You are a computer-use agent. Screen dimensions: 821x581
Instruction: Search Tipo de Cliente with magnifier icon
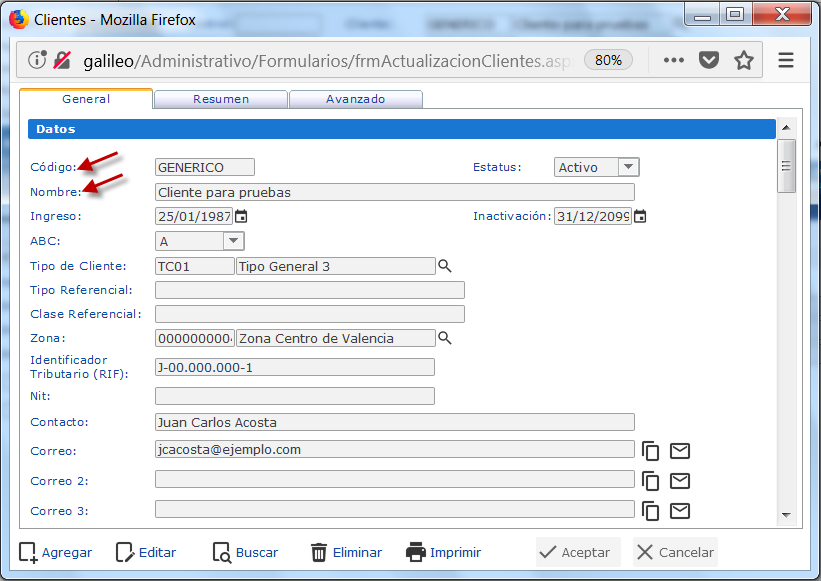click(x=445, y=266)
